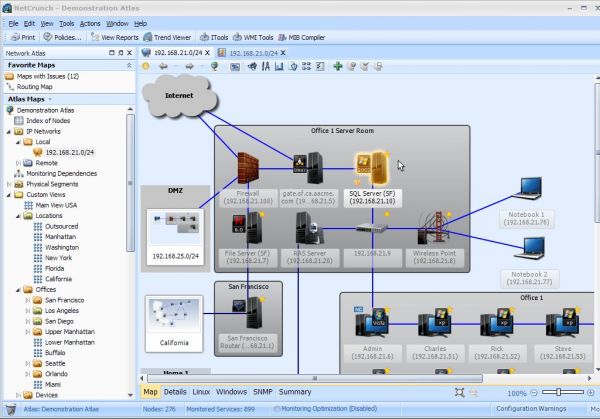
Task: Close the first 192.168.21.0/24 tab
Action: click(x=207, y=53)
